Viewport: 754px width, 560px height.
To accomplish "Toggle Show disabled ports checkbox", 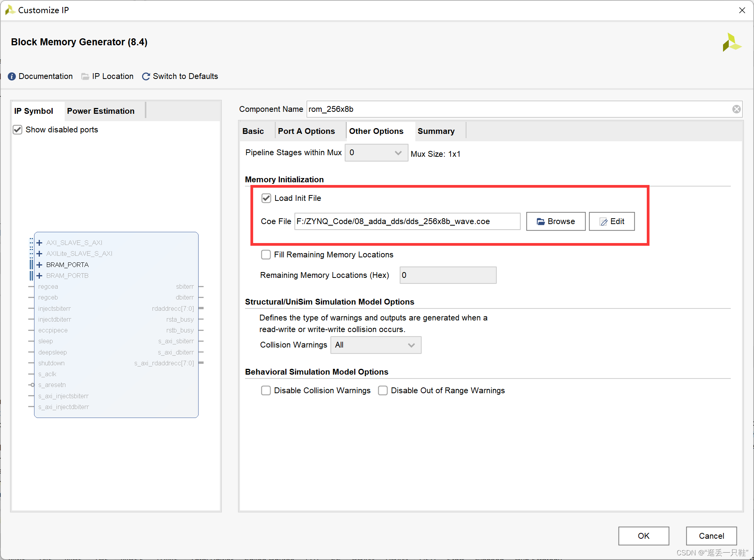I will [x=17, y=130].
